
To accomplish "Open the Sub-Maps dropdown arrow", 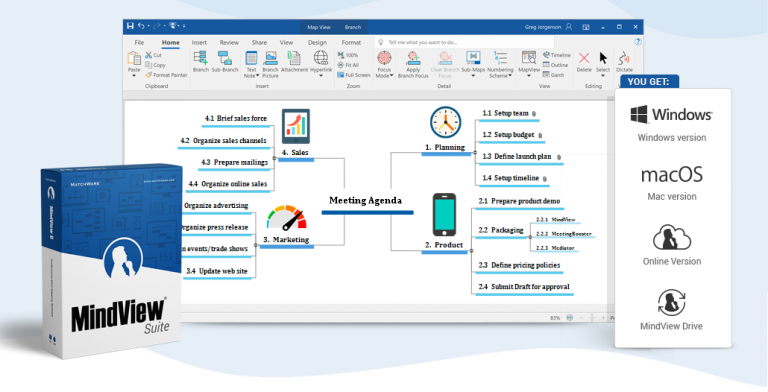I will [473, 76].
